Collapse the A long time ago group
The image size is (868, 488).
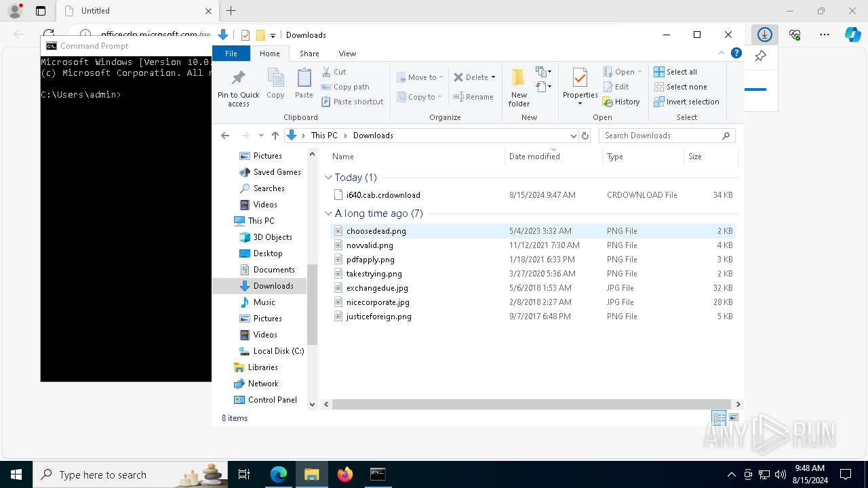click(x=328, y=213)
